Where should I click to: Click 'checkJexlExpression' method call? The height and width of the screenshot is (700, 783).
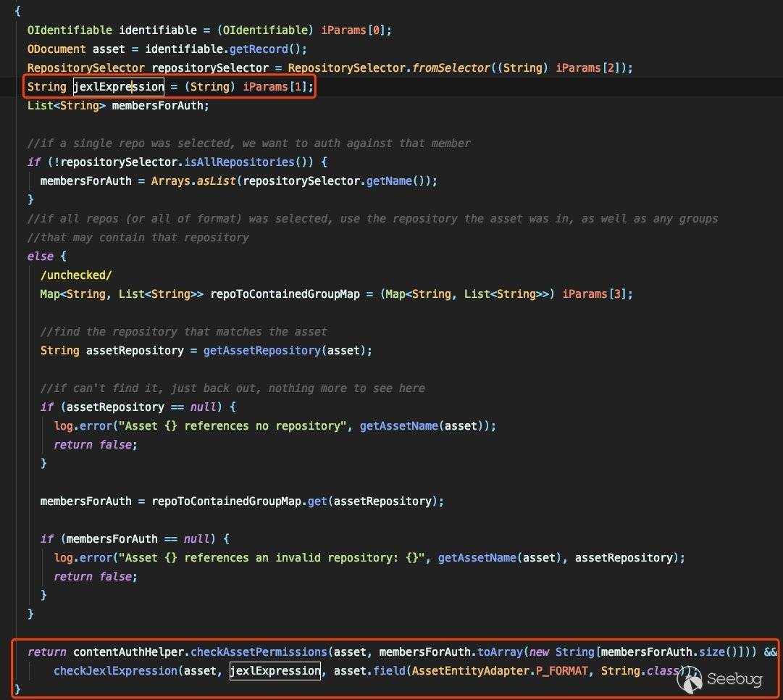tap(115, 671)
